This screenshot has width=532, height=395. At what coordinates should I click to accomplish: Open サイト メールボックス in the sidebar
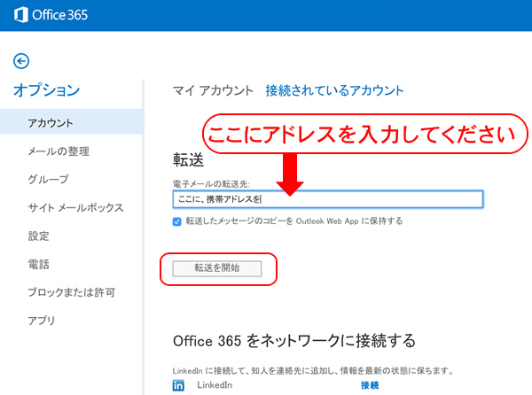tap(75, 207)
